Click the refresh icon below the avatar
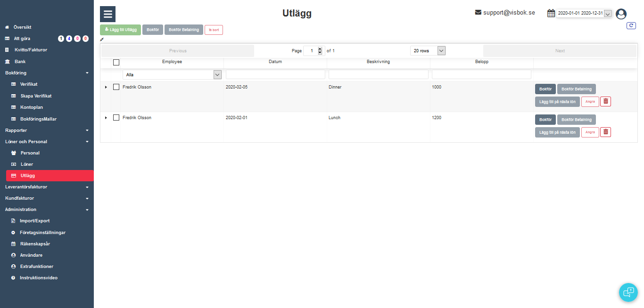This screenshot has height=308, width=644. point(631,26)
